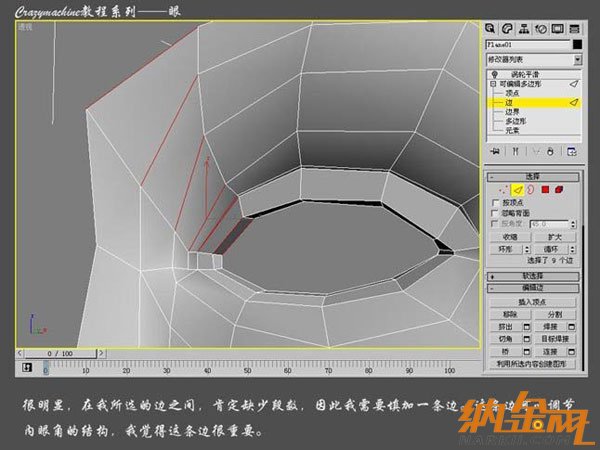Open the Hierarchy command panel tab

pyautogui.click(x=524, y=29)
